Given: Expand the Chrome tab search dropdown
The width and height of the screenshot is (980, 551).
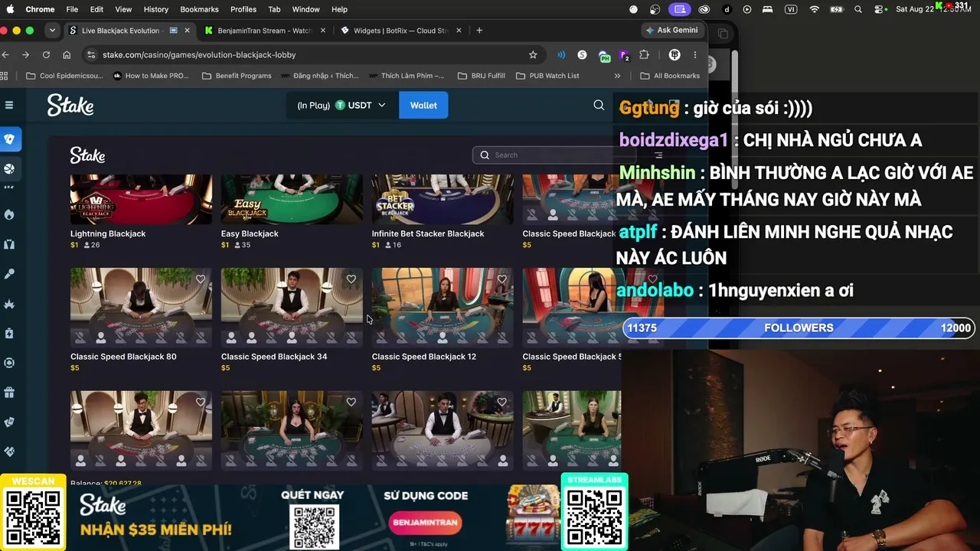Looking at the screenshot, I should [52, 31].
